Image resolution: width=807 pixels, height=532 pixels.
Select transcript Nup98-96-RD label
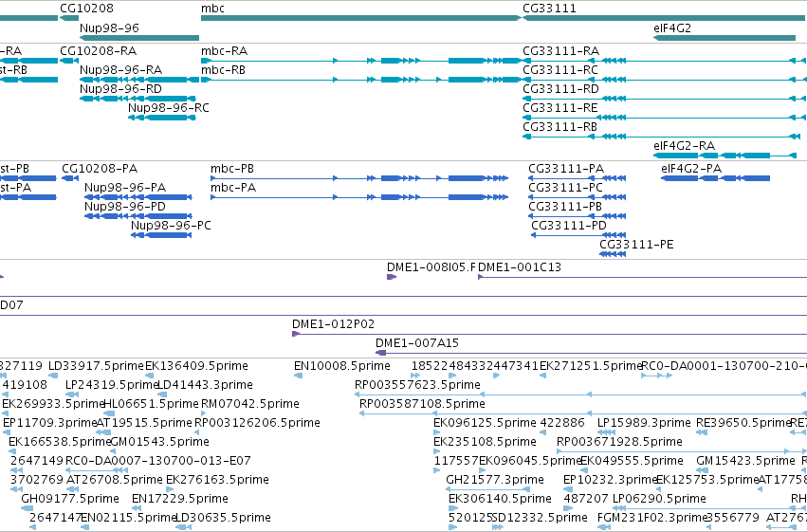pos(121,89)
